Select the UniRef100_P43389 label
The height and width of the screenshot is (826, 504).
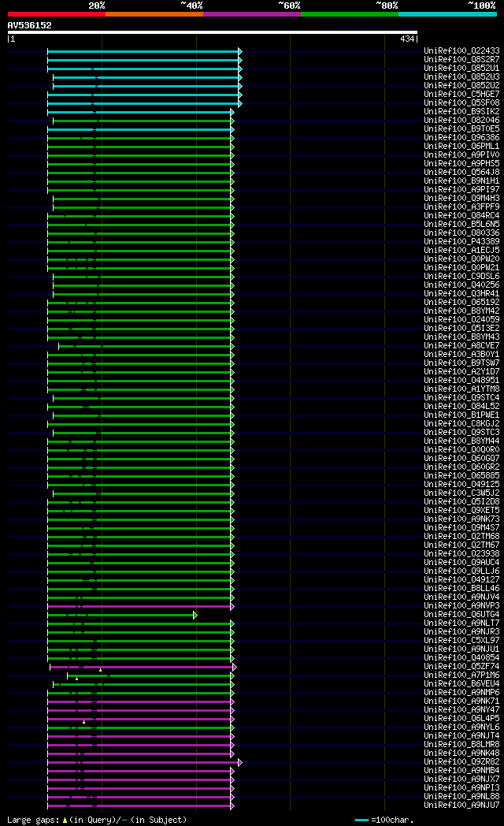(x=461, y=242)
